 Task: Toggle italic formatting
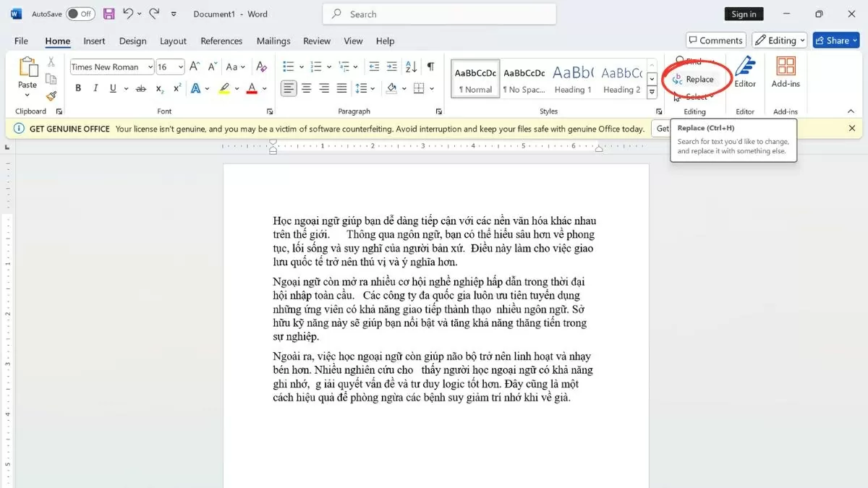[x=95, y=88]
